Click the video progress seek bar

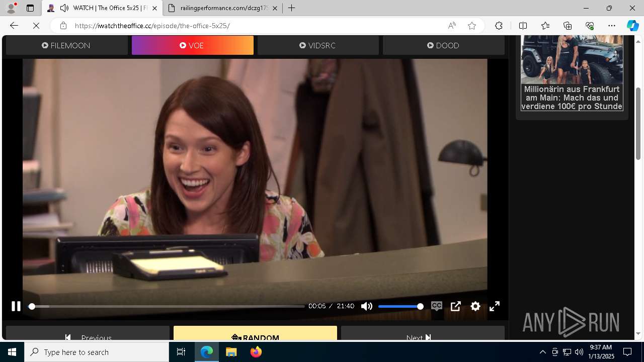point(167,306)
